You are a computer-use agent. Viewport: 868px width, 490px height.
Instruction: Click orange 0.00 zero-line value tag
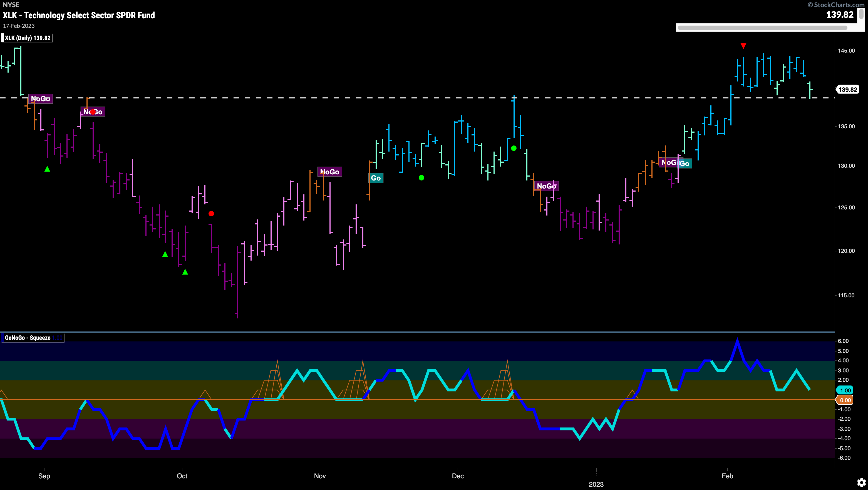[845, 400]
